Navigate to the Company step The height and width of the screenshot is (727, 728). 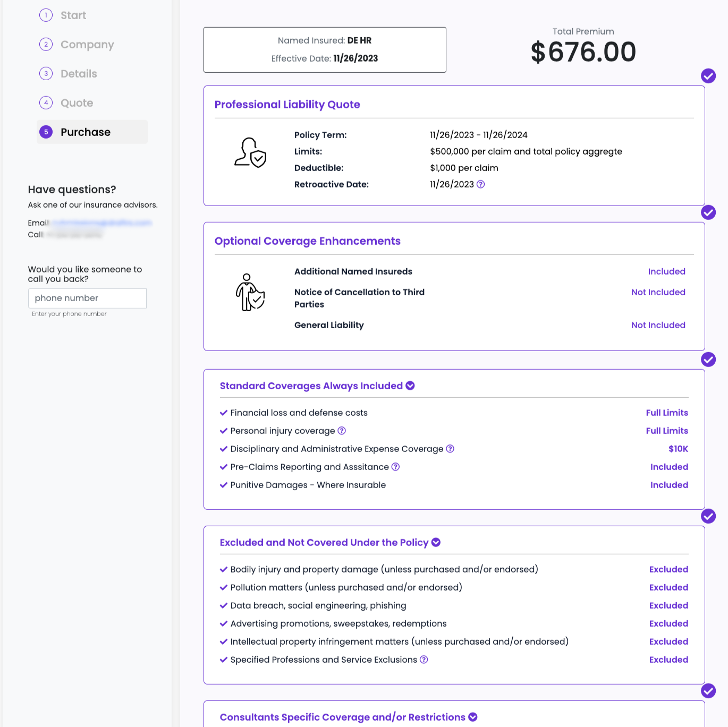87,45
